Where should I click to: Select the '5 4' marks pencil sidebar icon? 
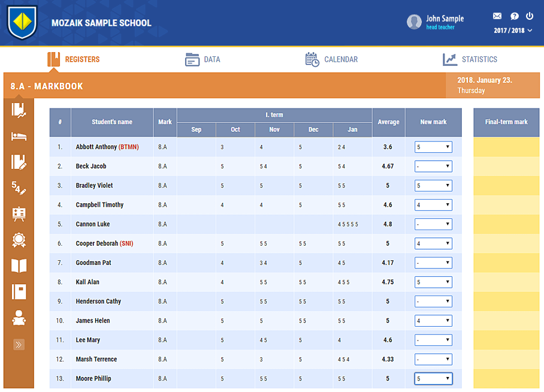[19, 188]
